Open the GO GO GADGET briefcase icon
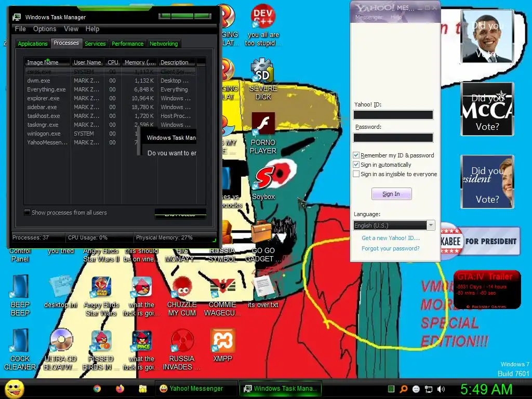This screenshot has width=532, height=399. point(262,232)
